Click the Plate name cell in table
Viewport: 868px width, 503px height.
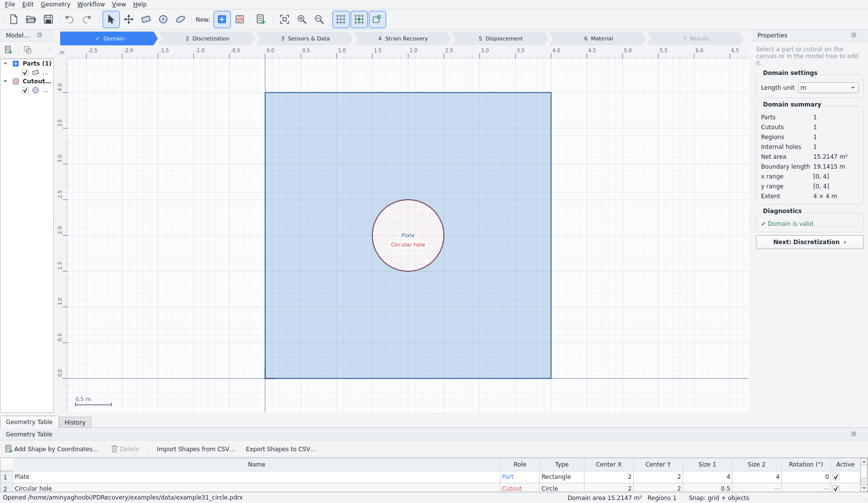point(256,477)
